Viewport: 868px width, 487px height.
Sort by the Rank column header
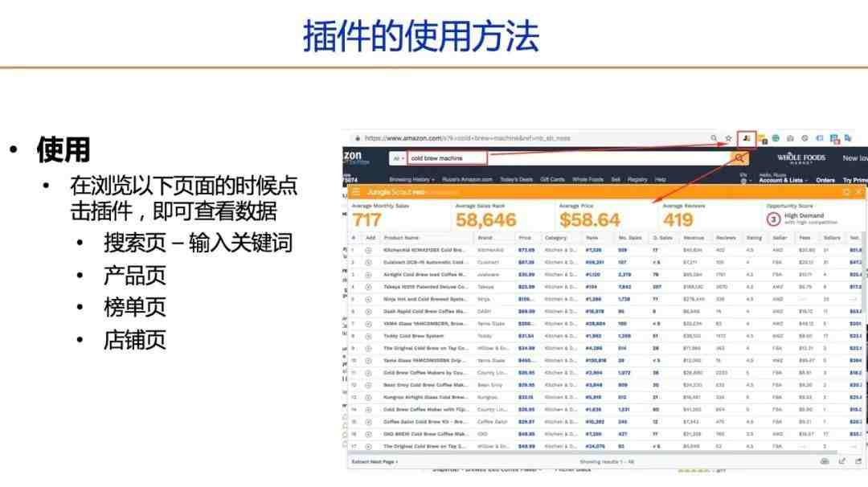click(x=592, y=237)
